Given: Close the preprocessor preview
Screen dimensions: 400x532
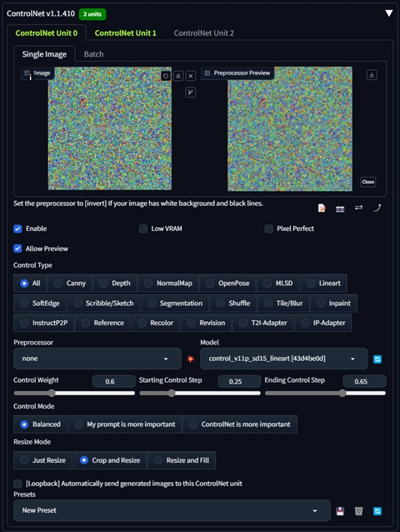Looking at the screenshot, I should tap(367, 182).
